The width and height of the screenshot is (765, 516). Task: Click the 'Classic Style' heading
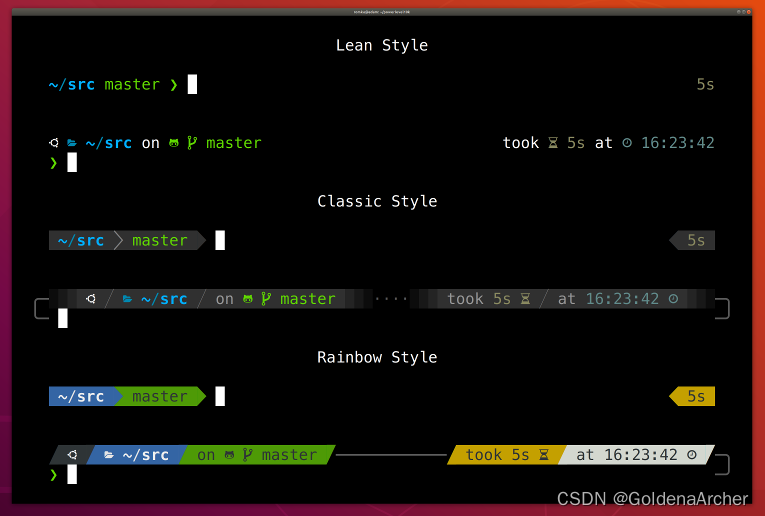tap(377, 201)
